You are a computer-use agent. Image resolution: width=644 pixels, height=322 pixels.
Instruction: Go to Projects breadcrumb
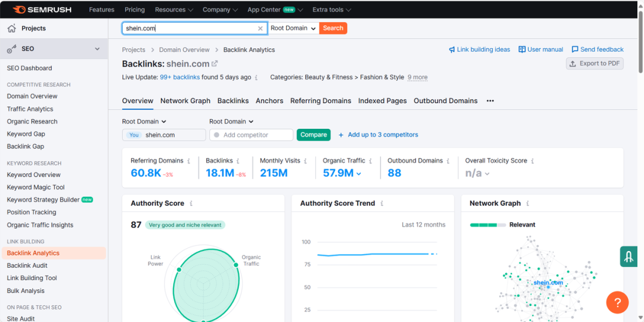point(134,49)
